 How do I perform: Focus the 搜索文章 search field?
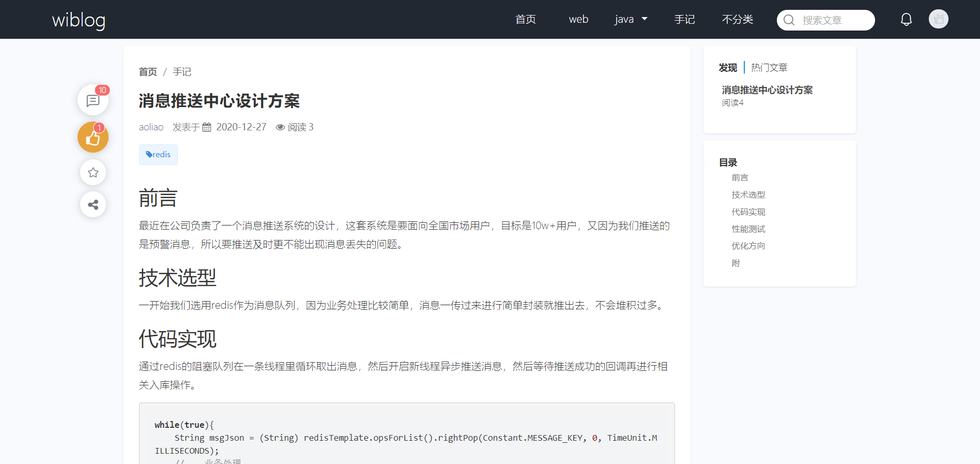pos(833,20)
